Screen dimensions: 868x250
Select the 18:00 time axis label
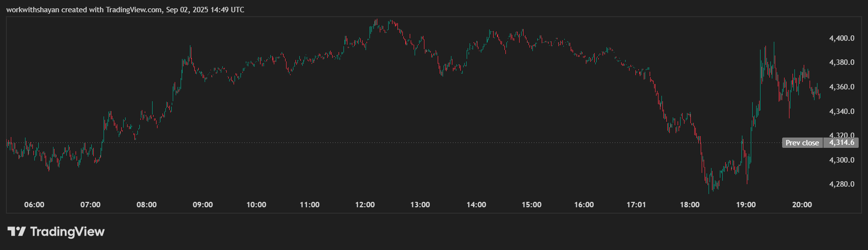[689, 205]
